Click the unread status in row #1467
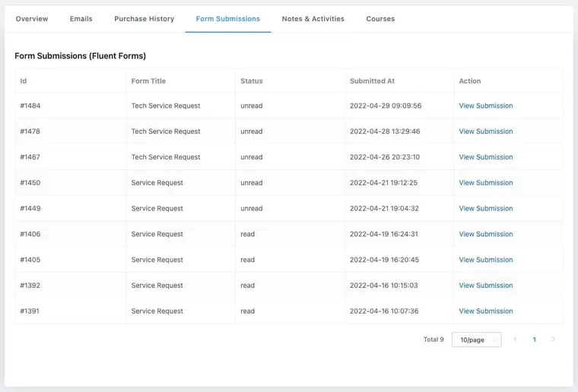The image size is (578, 392). 252,157
